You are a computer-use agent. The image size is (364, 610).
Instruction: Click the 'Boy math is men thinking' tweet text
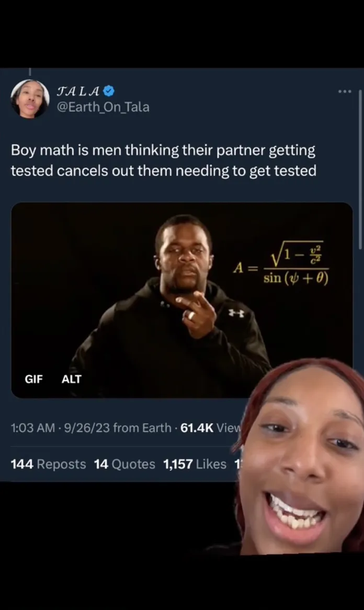point(164,160)
